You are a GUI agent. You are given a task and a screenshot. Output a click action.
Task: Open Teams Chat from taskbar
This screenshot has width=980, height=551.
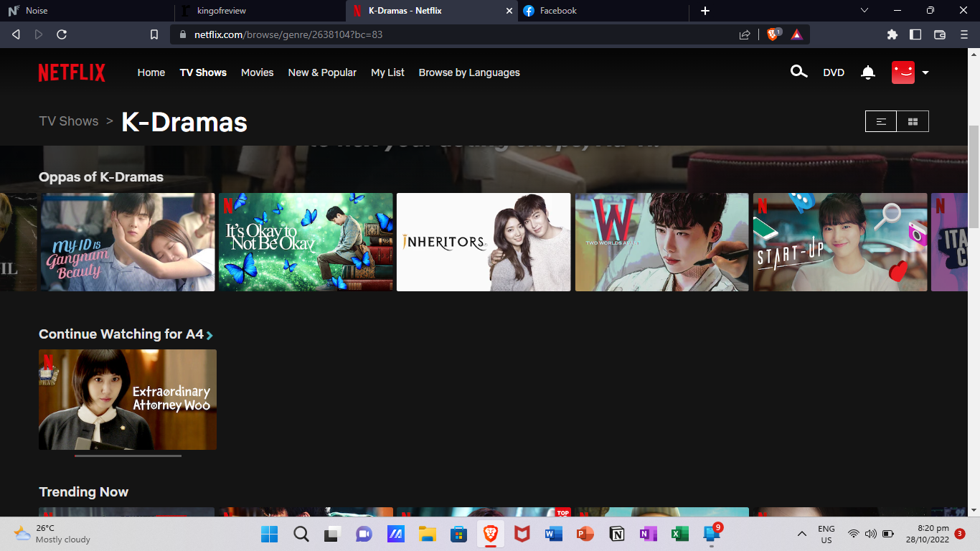[364, 534]
